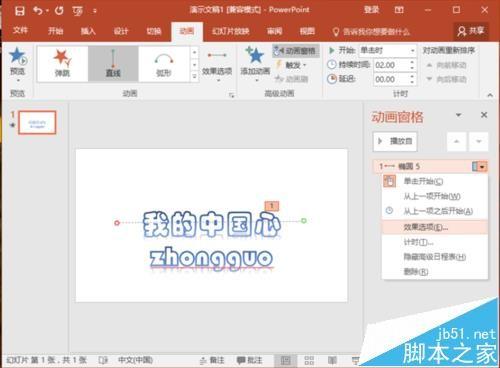This screenshot has height=368, width=500.
Task: Click the zhongguo WordArt text
Action: pos(211,258)
